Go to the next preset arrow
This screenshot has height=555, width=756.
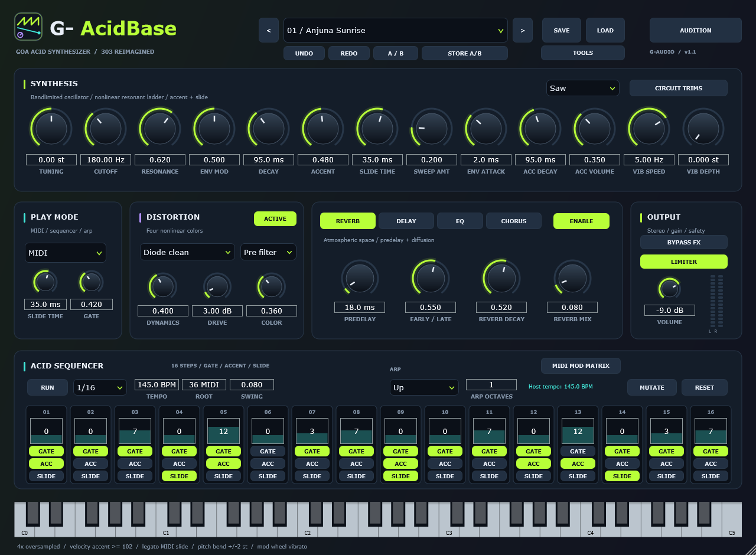[523, 30]
